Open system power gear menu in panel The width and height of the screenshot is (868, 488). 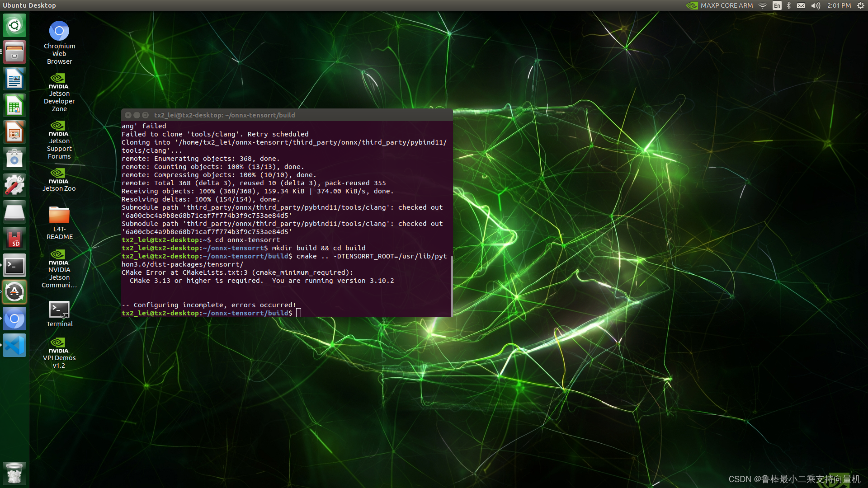861,5
